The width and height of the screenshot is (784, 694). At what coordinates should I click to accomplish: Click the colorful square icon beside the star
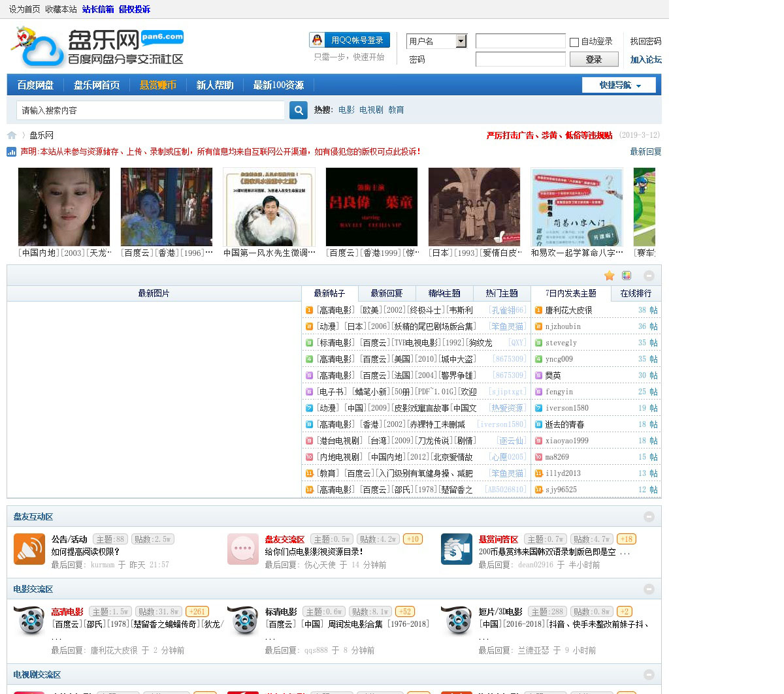(627, 276)
